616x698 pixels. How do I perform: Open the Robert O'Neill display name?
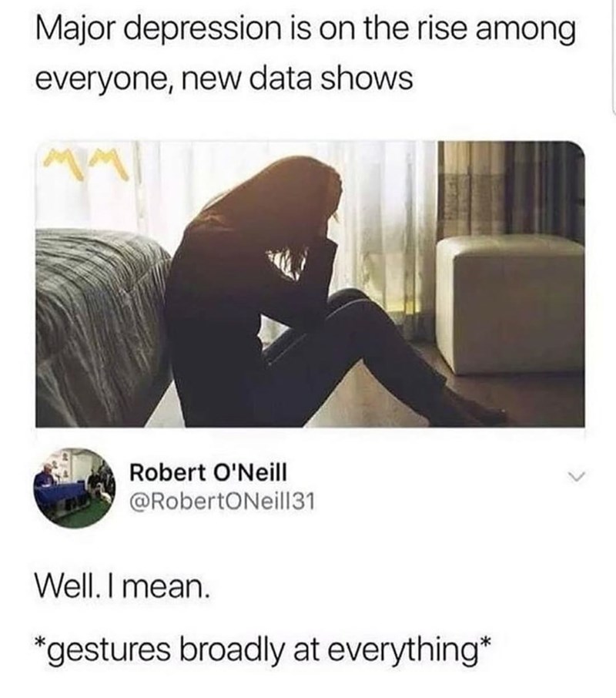tap(208, 472)
